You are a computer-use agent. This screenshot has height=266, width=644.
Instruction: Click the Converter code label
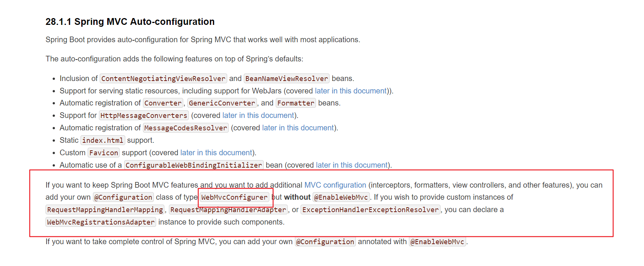click(163, 103)
